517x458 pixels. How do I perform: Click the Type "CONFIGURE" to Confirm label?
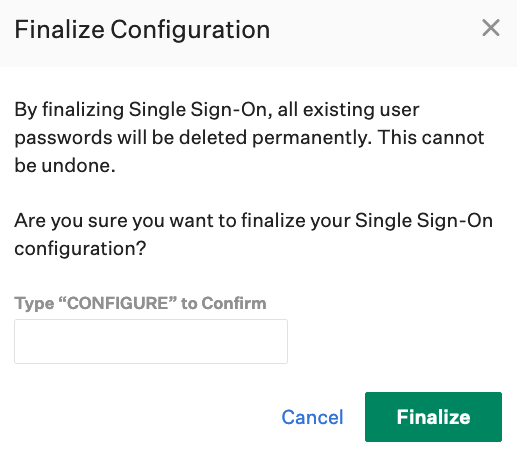140,303
